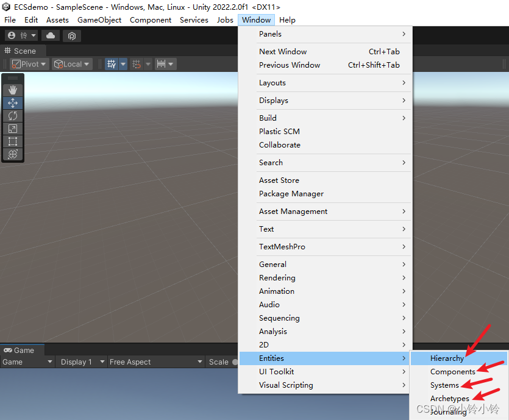Open the Package Manager window
Screen dimensions: 509x420
[326, 194]
